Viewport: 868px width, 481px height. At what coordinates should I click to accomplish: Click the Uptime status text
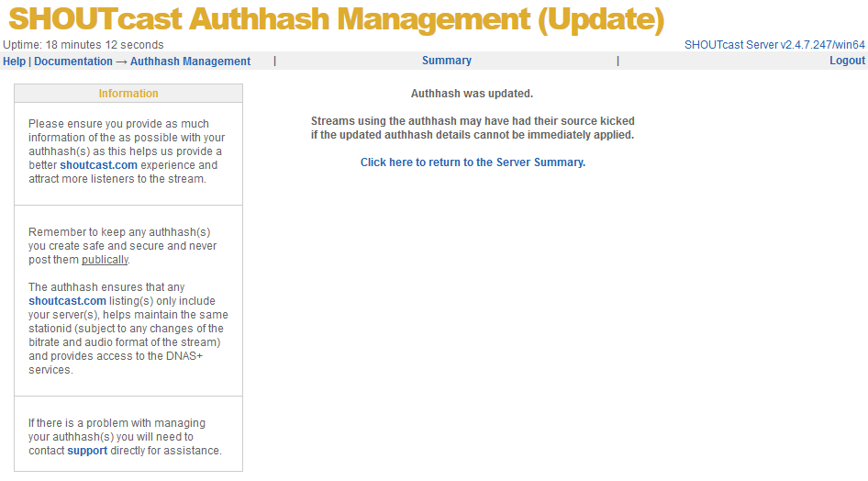tap(83, 45)
